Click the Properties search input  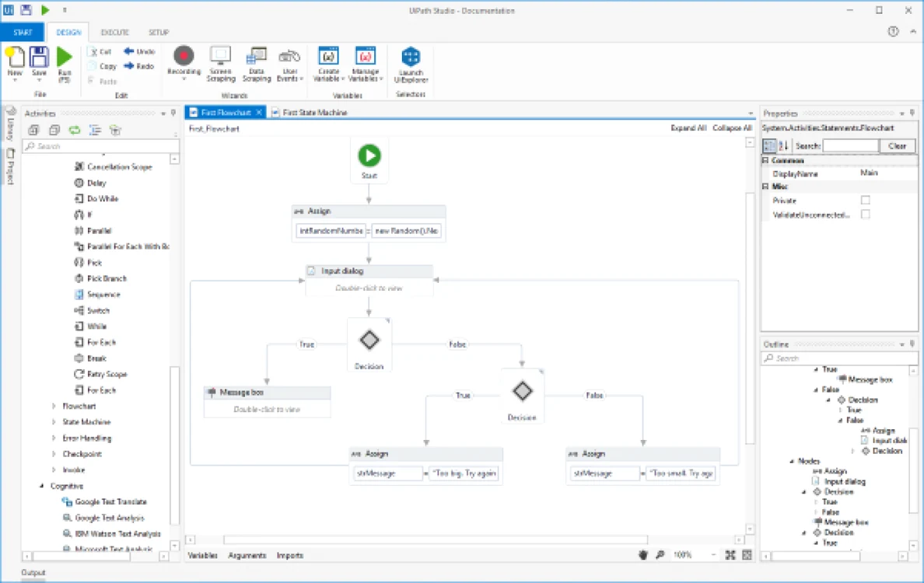(851, 146)
